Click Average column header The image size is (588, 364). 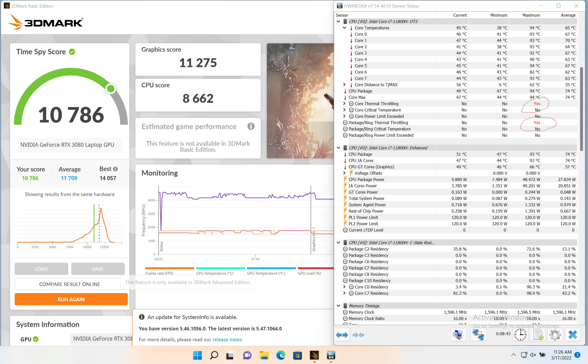click(x=559, y=15)
